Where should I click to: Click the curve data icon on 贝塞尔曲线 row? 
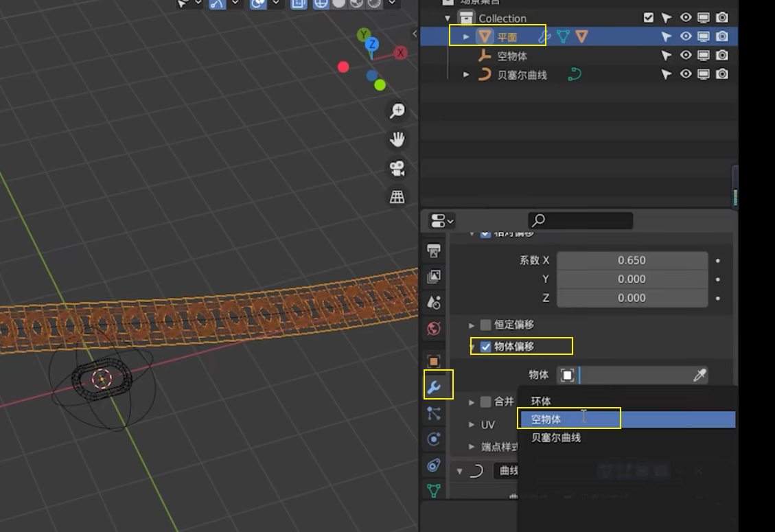click(x=575, y=74)
